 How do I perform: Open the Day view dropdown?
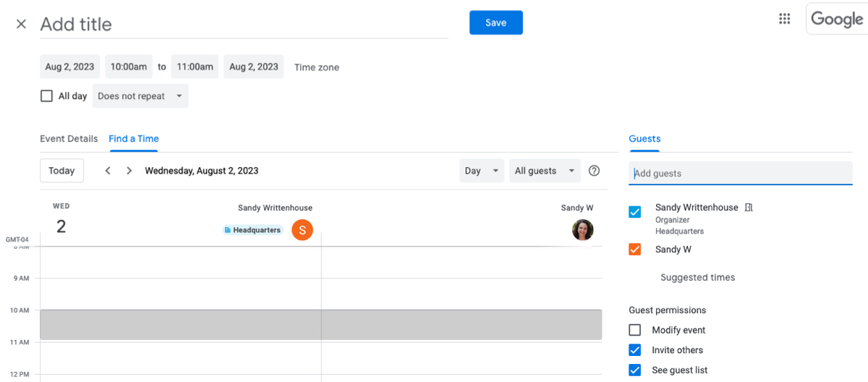[x=481, y=171]
